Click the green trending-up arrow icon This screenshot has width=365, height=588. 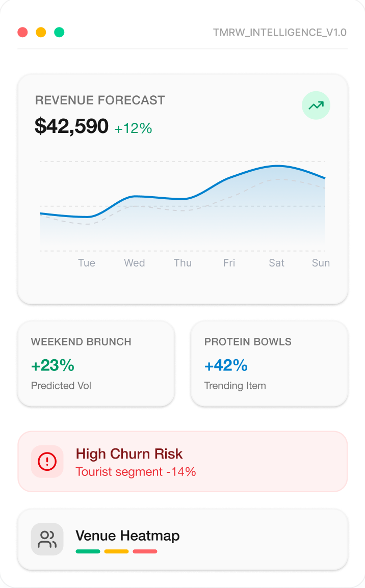tap(316, 105)
